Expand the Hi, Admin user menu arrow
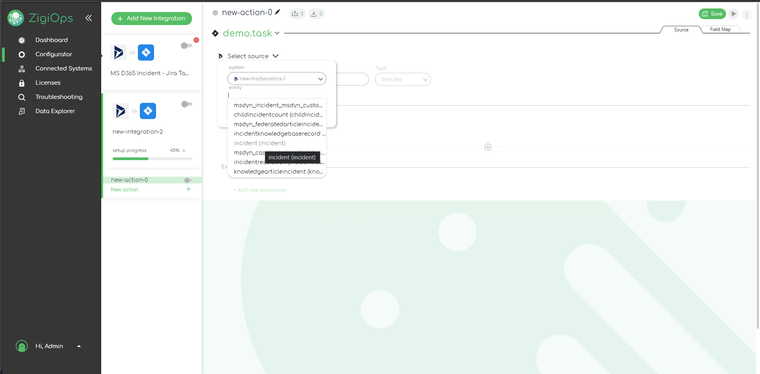 [x=79, y=346]
